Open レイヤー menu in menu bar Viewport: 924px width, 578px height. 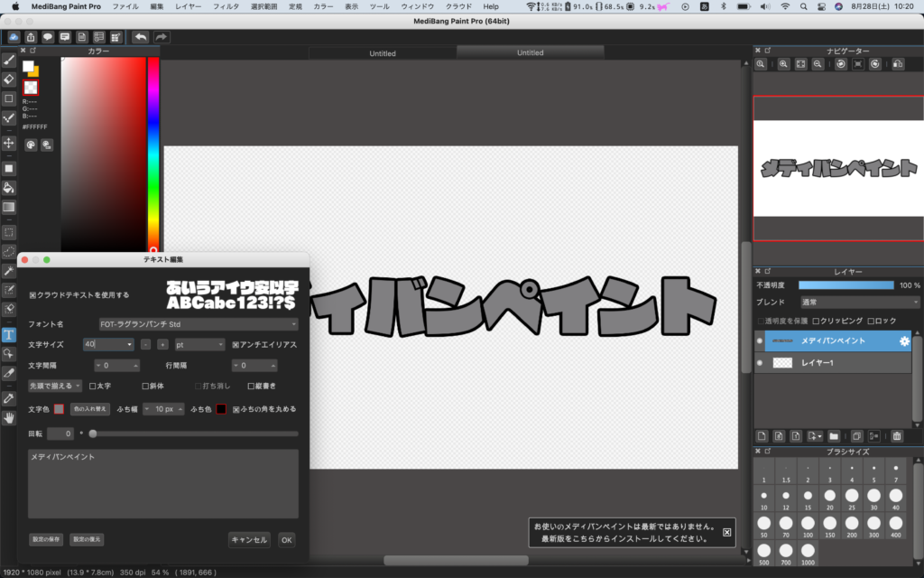click(x=188, y=6)
